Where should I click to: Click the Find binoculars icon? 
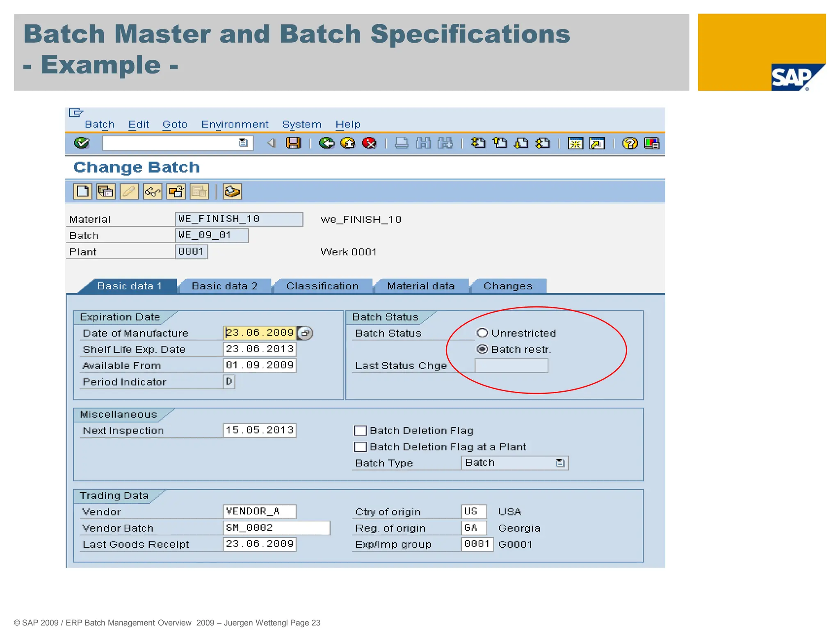click(x=423, y=143)
